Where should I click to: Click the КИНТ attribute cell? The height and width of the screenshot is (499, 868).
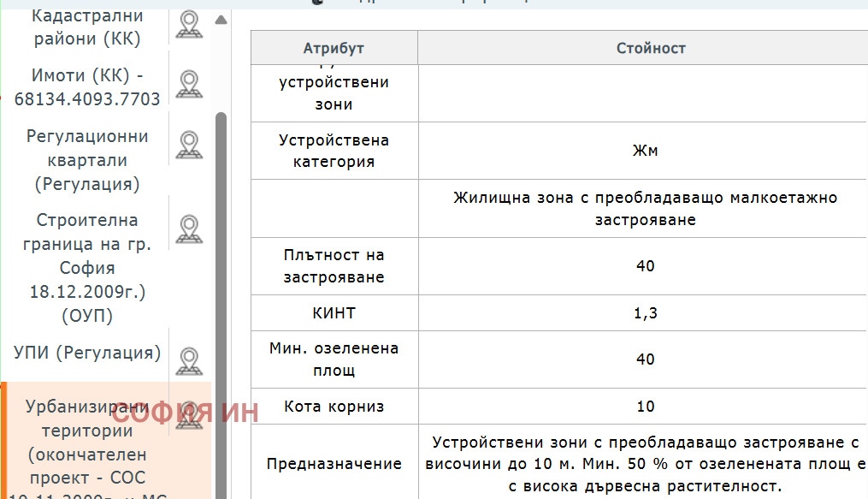tap(334, 313)
